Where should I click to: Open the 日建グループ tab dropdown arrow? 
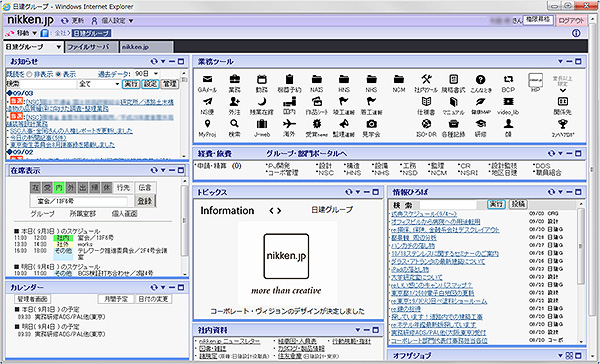click(x=59, y=47)
